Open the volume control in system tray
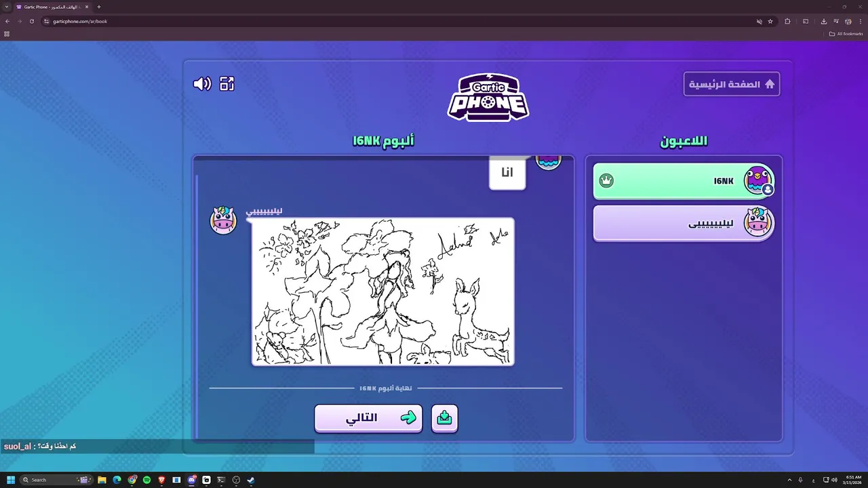Screen dimensions: 868x488 (833, 480)
